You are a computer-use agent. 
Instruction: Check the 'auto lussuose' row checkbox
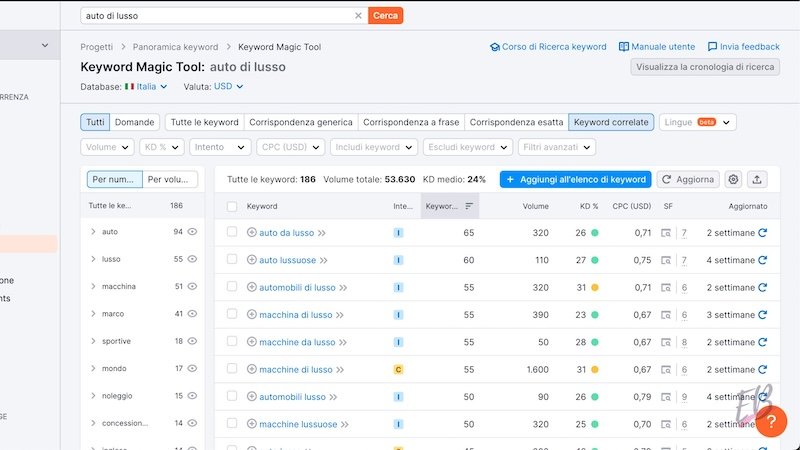tap(232, 259)
